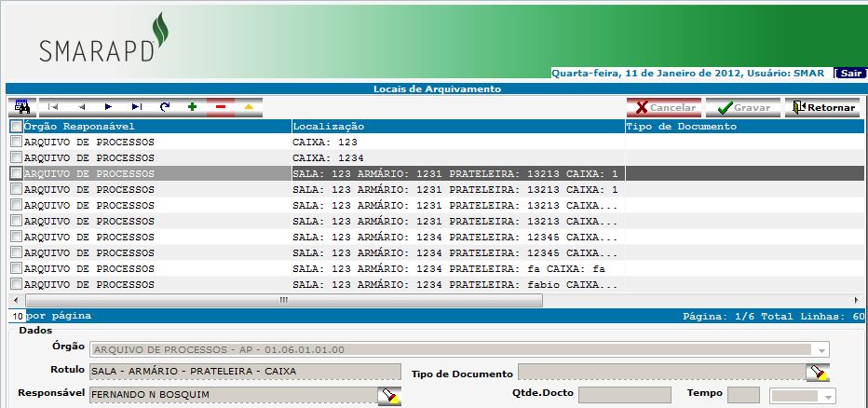Click the Responsável input field

point(234,395)
